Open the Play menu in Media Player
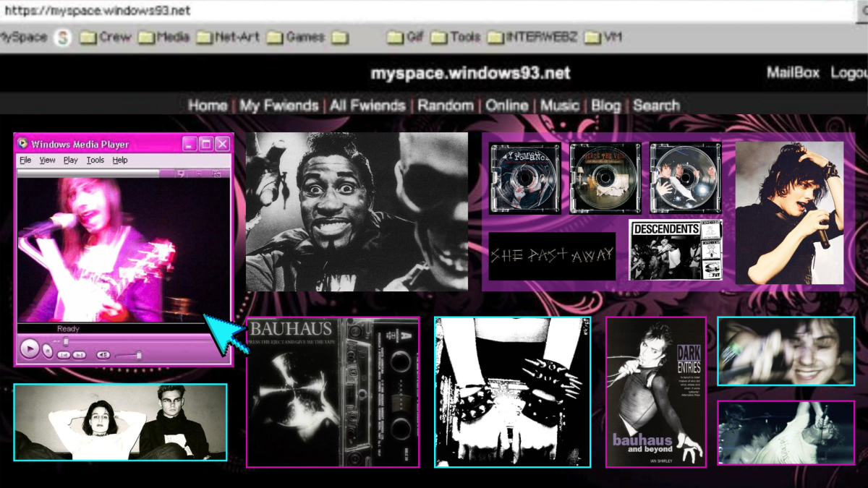 click(70, 160)
